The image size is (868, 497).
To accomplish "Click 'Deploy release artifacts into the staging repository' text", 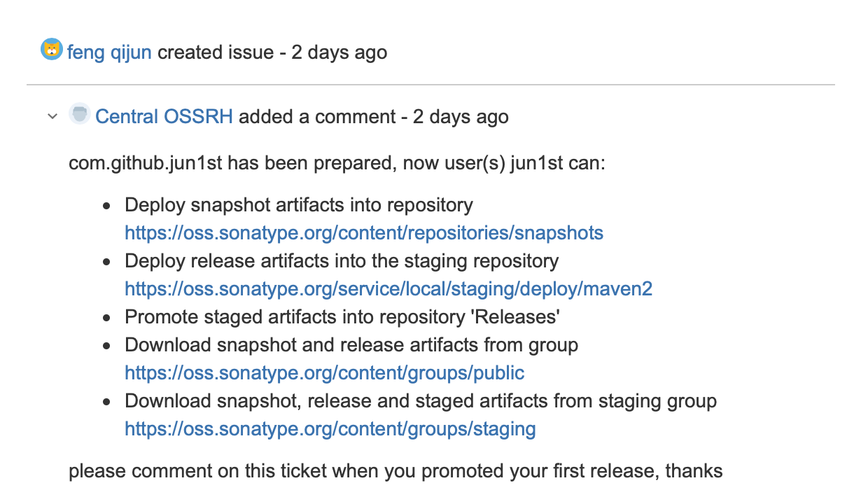I will click(x=342, y=261).
